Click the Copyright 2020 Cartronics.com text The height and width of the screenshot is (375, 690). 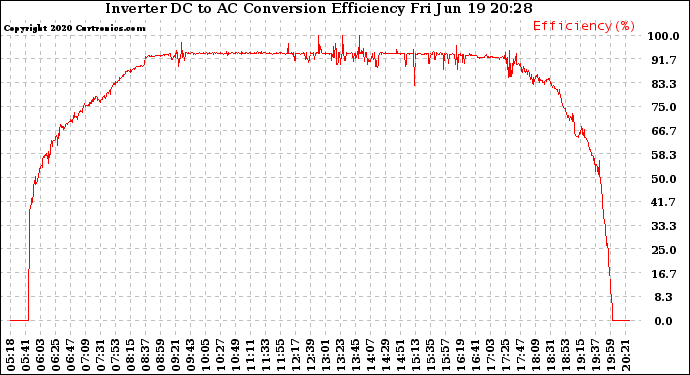pyautogui.click(x=74, y=28)
